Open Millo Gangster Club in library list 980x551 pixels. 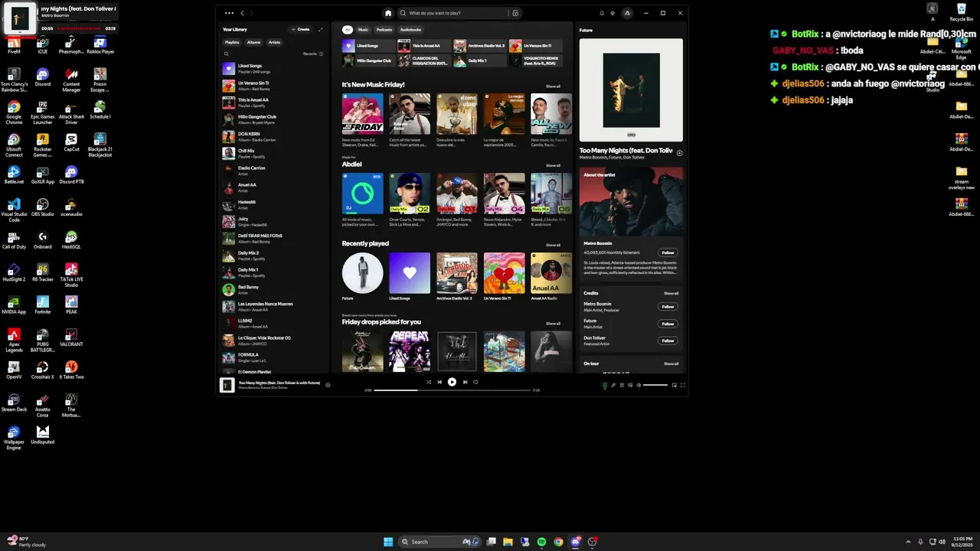tap(273, 119)
